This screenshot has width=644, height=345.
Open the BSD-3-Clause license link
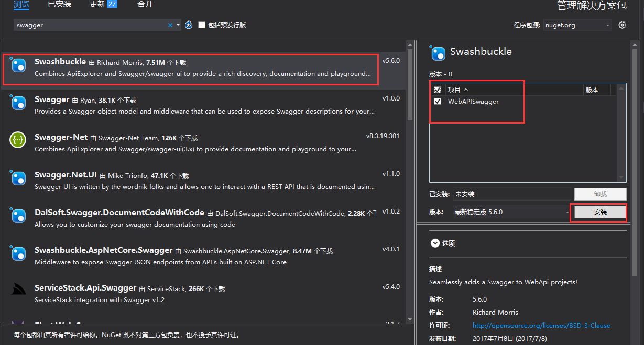click(541, 325)
